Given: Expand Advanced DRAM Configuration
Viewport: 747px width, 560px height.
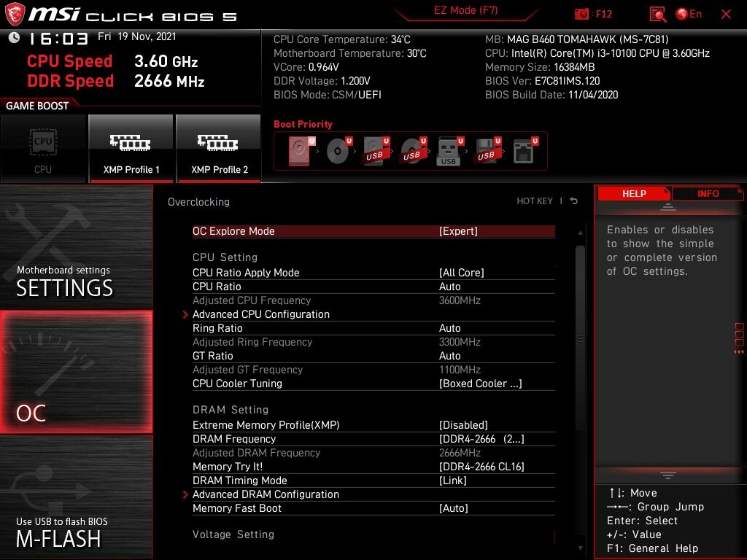Looking at the screenshot, I should click(x=266, y=494).
